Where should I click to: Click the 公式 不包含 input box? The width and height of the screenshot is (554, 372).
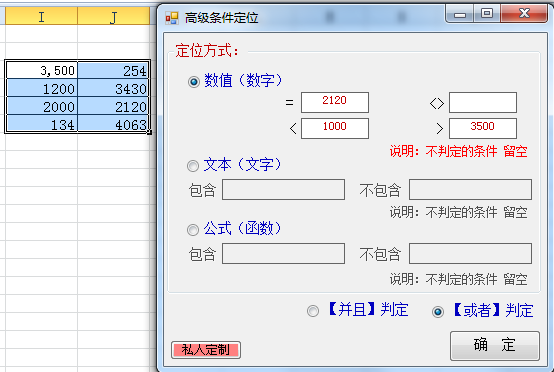click(x=470, y=253)
